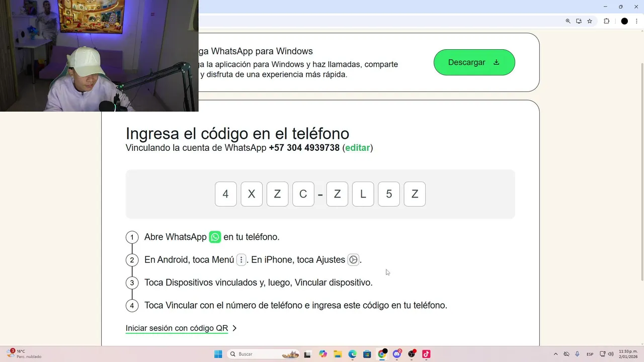The image size is (644, 362).
Task: Click the step 3 text Toca Dispositivos vinculados
Action: [x=259, y=283]
